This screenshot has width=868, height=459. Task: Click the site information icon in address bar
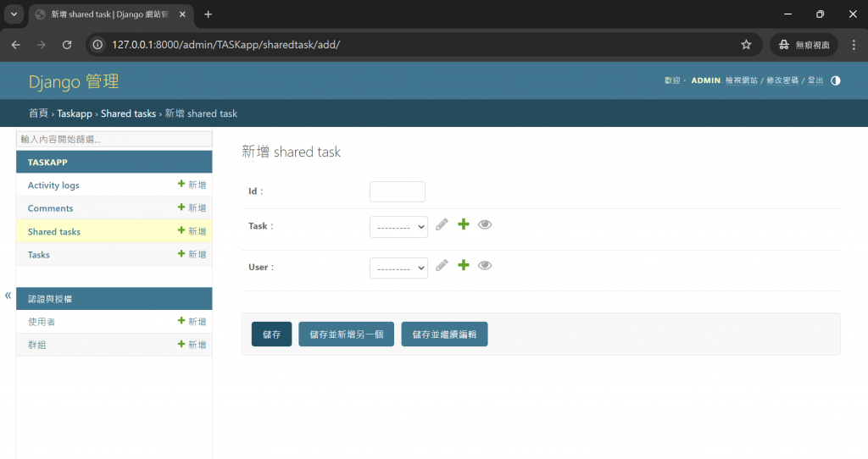(97, 45)
